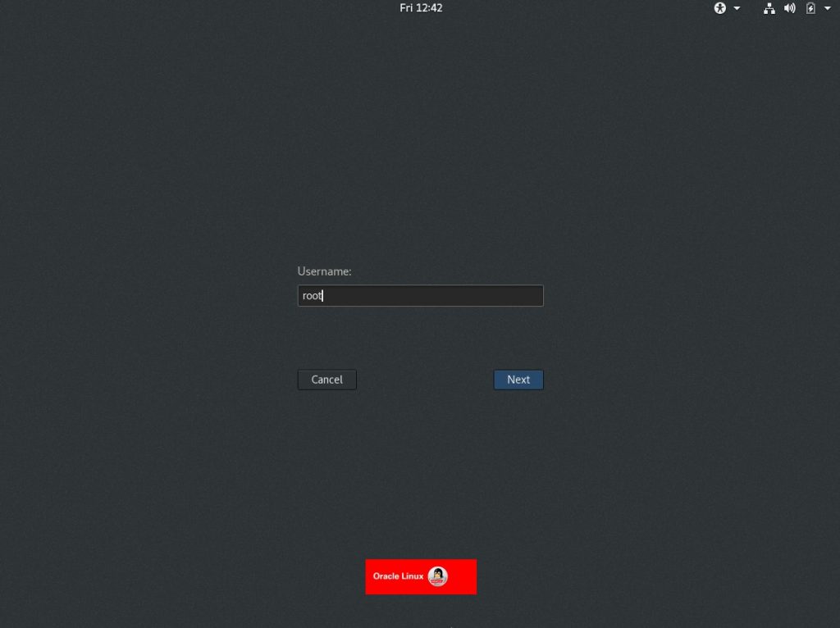Click the Next button
Image resolution: width=840 pixels, height=628 pixels.
tap(518, 380)
